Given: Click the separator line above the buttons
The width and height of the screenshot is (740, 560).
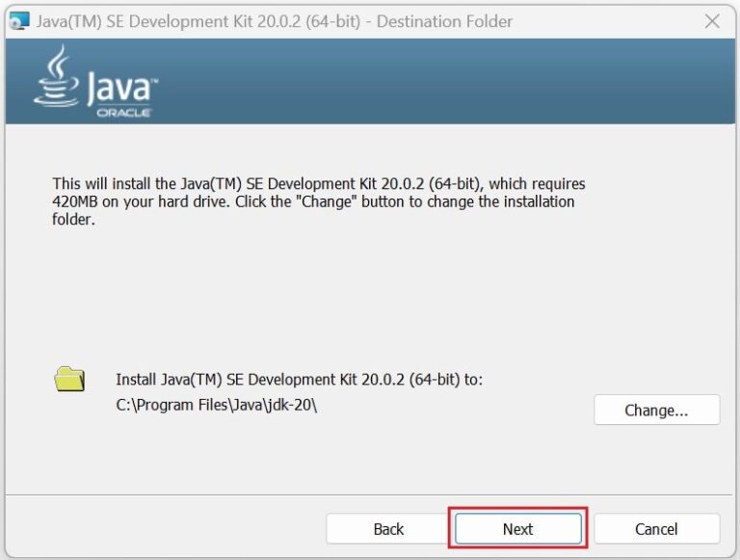Looking at the screenshot, I should click(370, 495).
